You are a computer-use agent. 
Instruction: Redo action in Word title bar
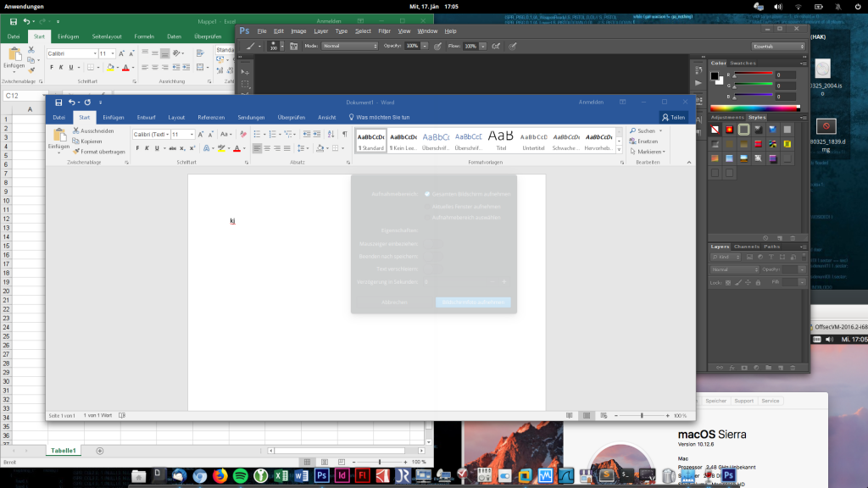click(87, 103)
